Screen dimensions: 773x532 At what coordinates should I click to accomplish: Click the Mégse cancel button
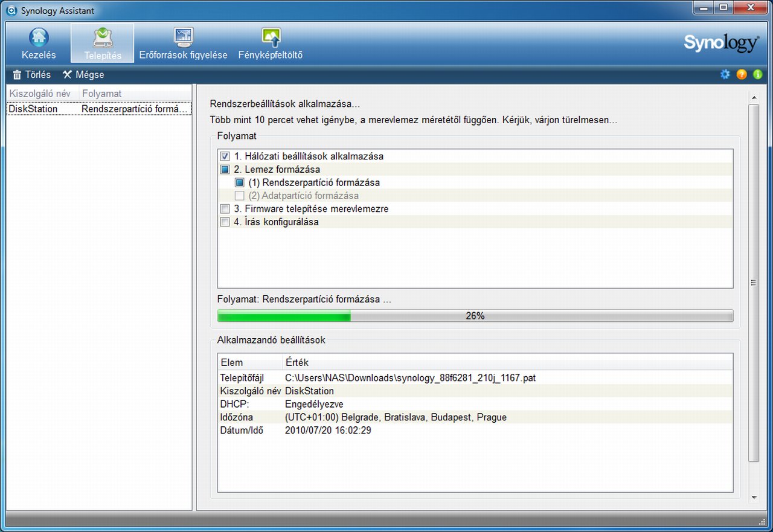(83, 75)
